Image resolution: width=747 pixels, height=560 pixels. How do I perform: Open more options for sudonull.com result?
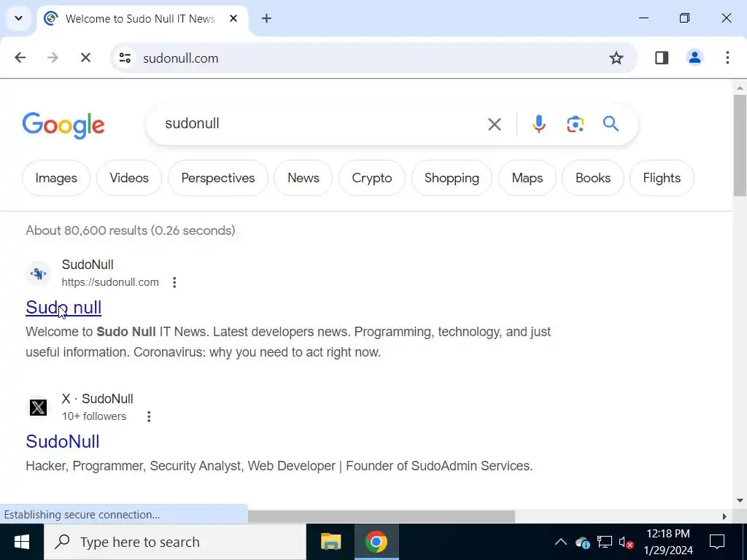click(x=174, y=282)
